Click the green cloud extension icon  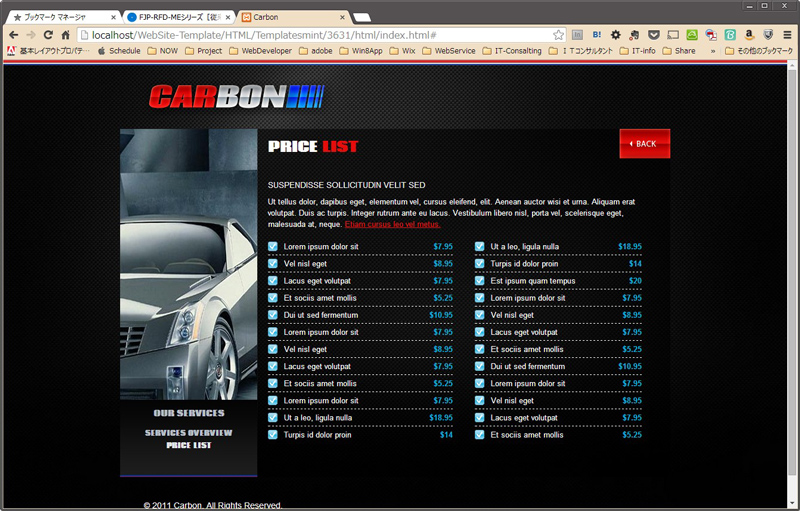pos(692,35)
